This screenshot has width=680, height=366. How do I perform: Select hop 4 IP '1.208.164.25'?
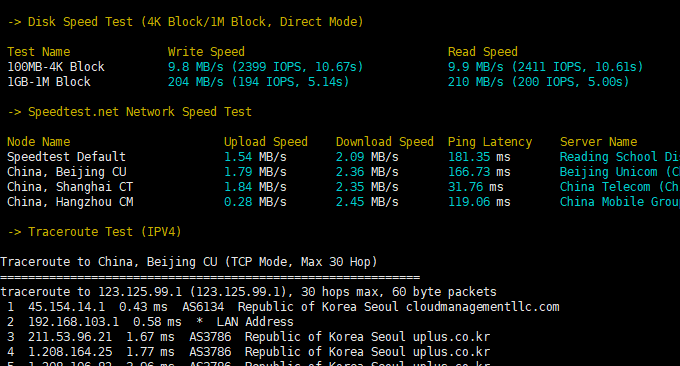click(70, 352)
